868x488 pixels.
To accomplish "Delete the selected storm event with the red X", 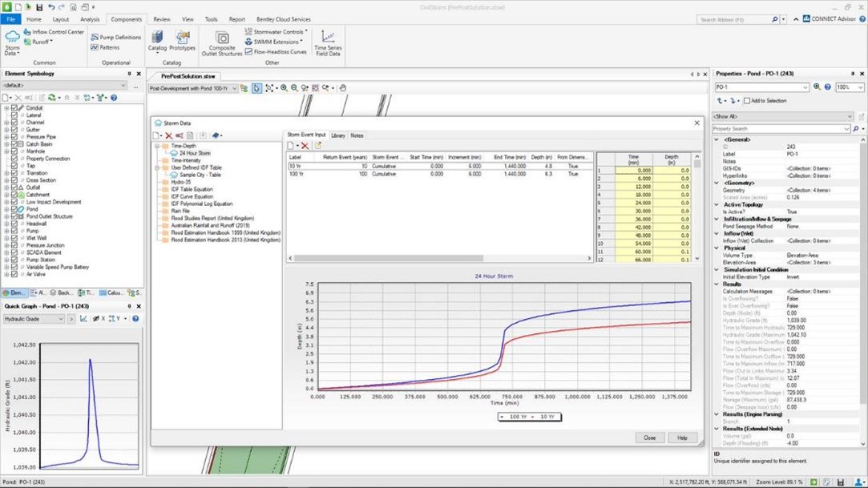I will click(x=305, y=147).
